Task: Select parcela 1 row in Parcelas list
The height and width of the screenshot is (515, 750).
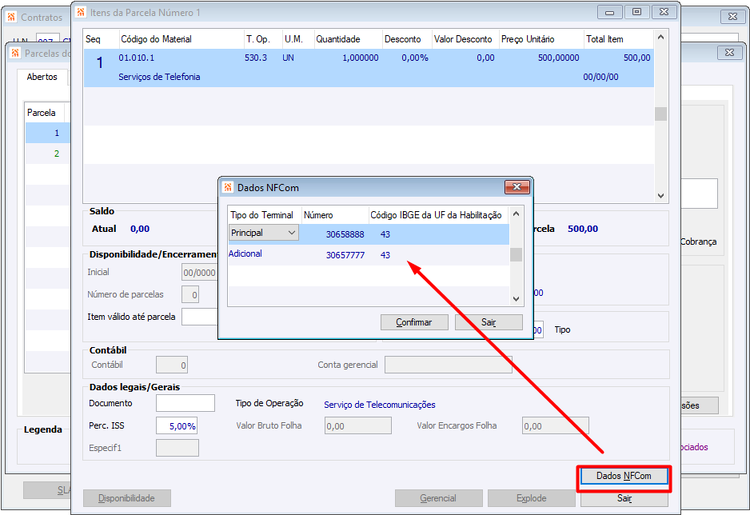Action: [47, 133]
